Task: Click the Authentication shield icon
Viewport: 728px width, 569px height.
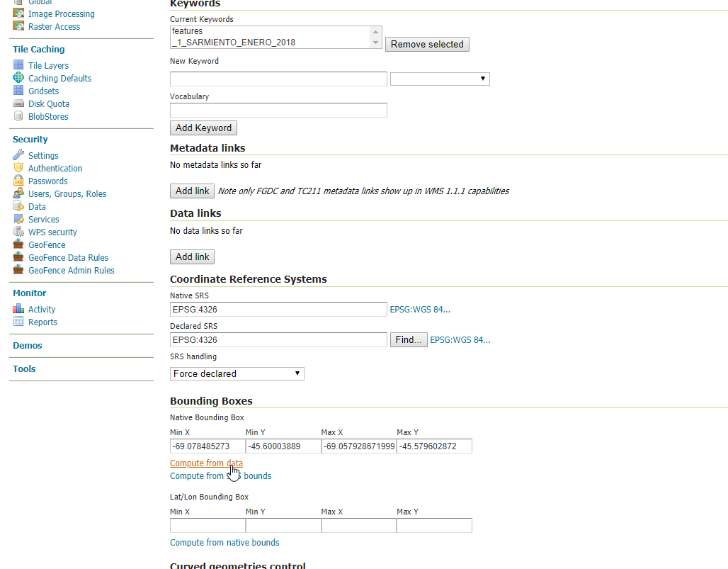Action: [18, 168]
